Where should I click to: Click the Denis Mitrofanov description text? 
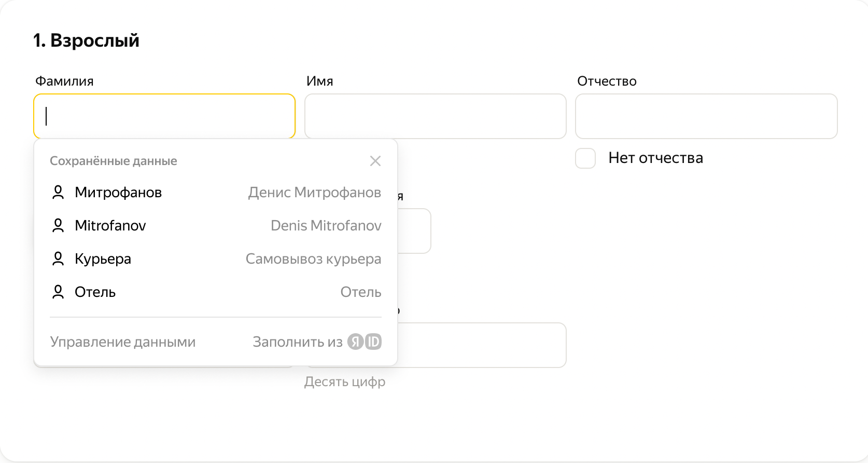tap(326, 226)
